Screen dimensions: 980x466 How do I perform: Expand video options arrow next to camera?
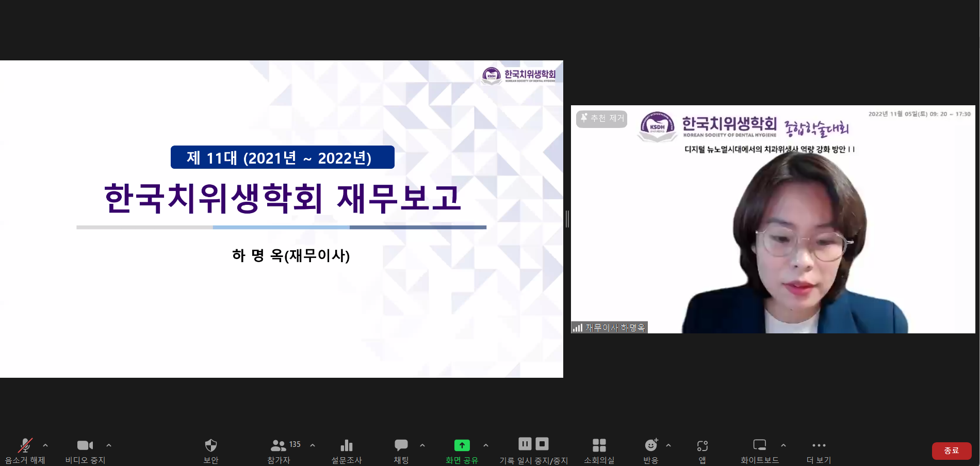[109, 445]
